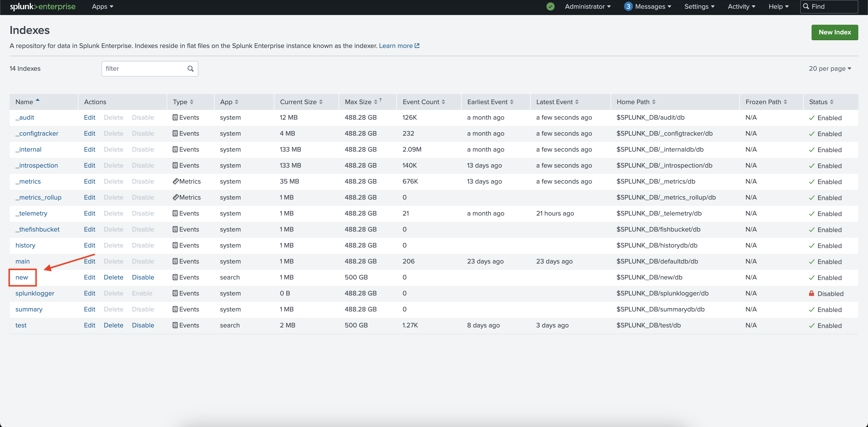Image resolution: width=868 pixels, height=427 pixels.
Task: Enable the splunklogger index
Action: [x=142, y=293]
